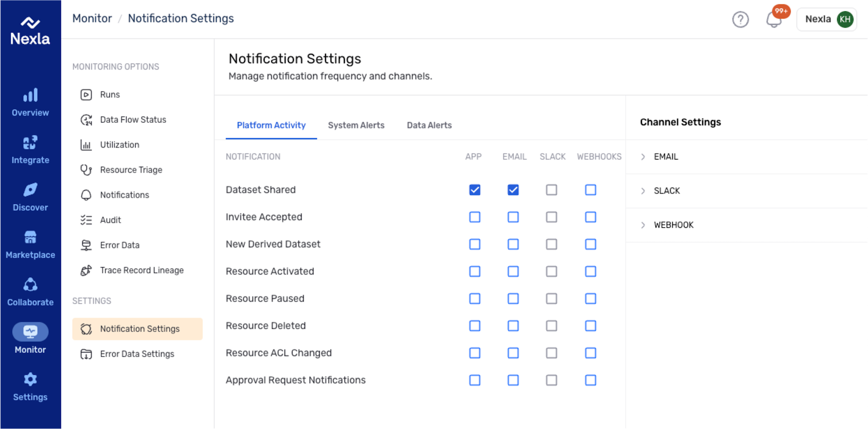
Task: Click the New Derived Dataset label
Action: 273,244
